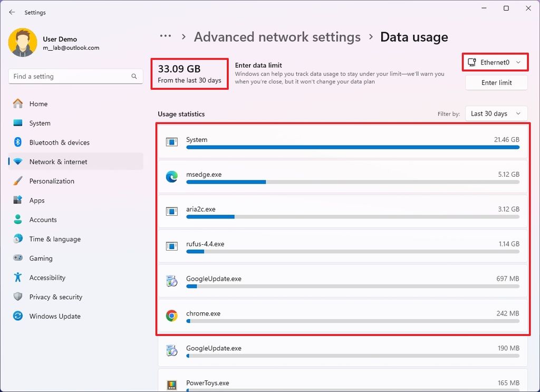Click the User Demo avatar picture
The height and width of the screenshot is (392, 540).
21,42
